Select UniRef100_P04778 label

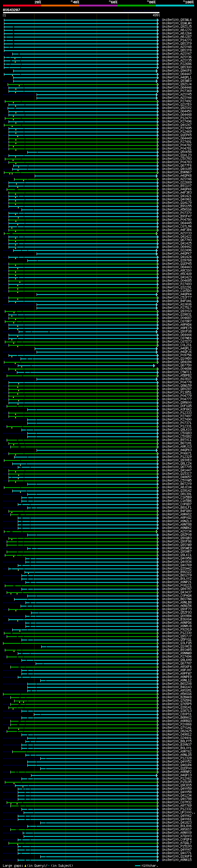(x=176, y=382)
